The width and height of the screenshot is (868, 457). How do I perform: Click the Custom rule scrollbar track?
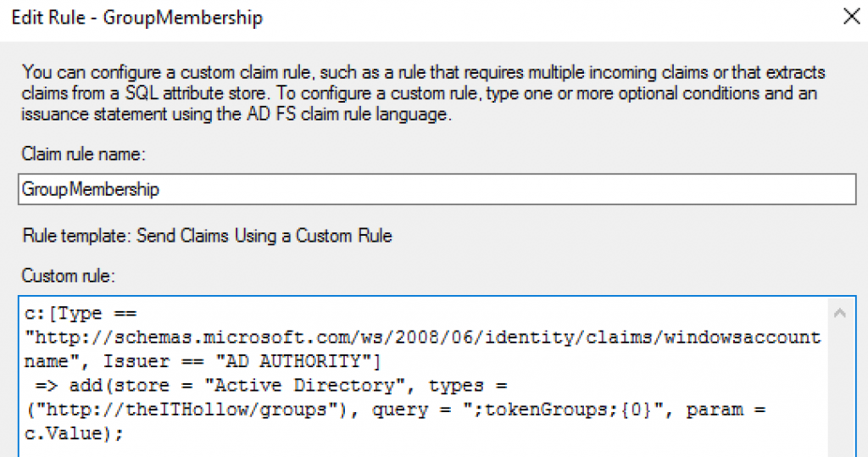[x=840, y=390]
